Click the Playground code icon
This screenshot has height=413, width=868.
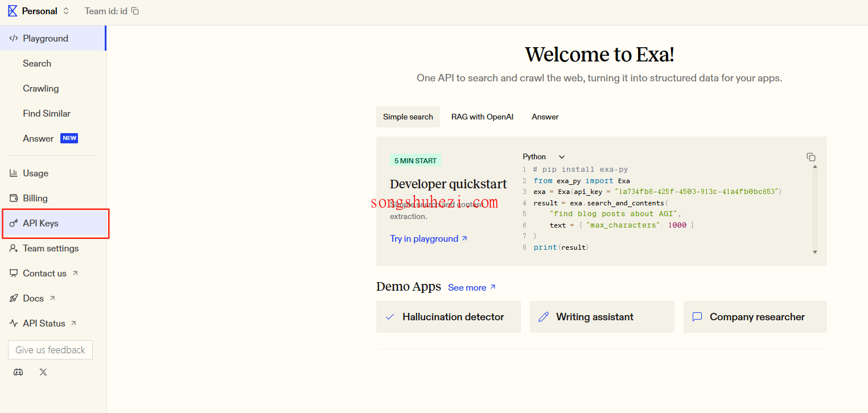14,38
